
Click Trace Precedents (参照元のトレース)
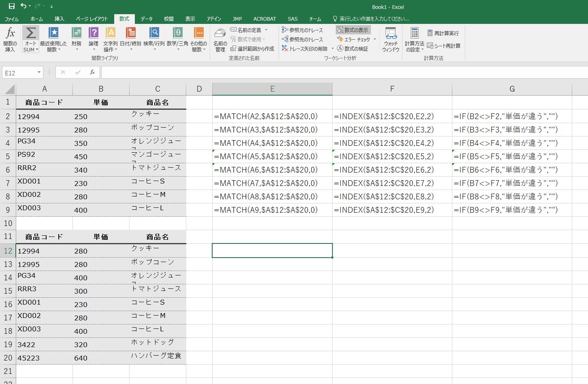tap(303, 30)
